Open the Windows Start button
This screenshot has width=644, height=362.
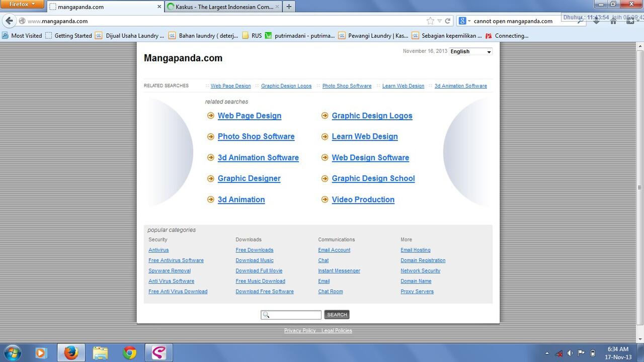click(x=12, y=353)
